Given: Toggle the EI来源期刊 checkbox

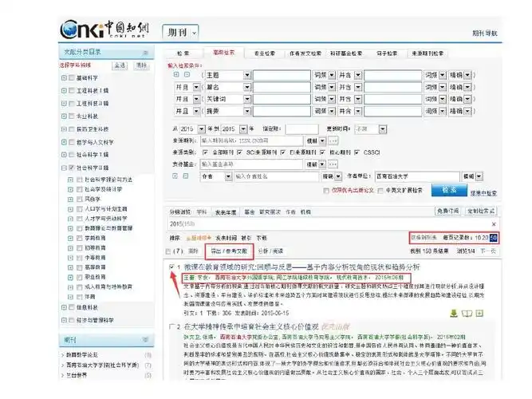Looking at the screenshot, I should coord(283,152).
